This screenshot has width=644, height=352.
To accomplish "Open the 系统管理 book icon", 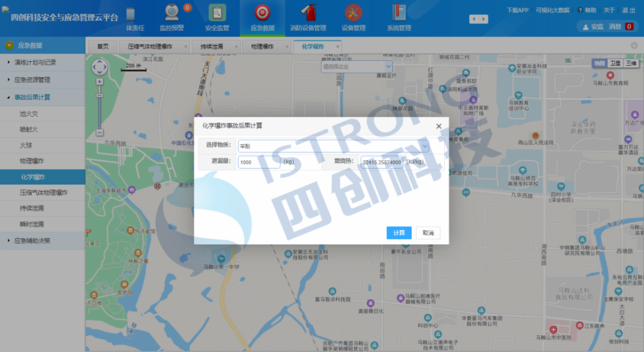I will pos(399,13).
